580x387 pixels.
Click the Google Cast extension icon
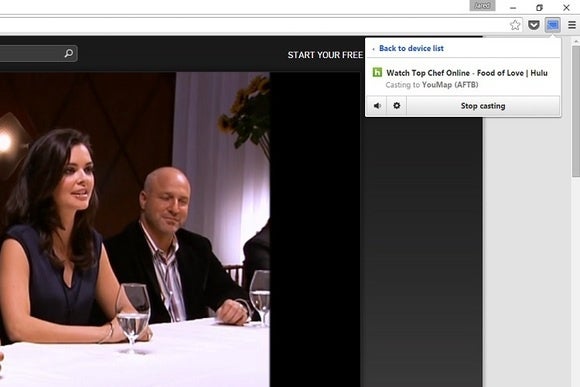pos(553,25)
